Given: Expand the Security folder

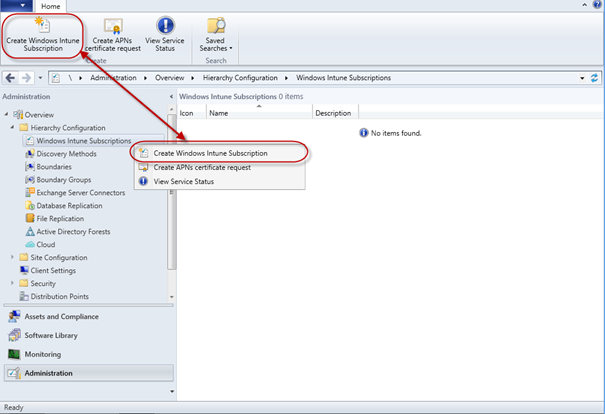Looking at the screenshot, I should tap(12, 283).
